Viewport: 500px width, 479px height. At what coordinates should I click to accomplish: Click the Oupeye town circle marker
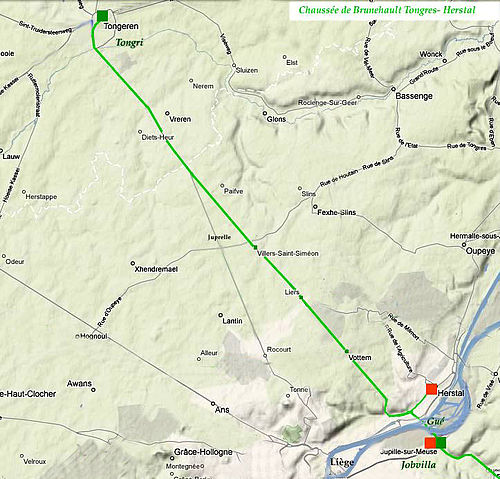click(x=464, y=245)
